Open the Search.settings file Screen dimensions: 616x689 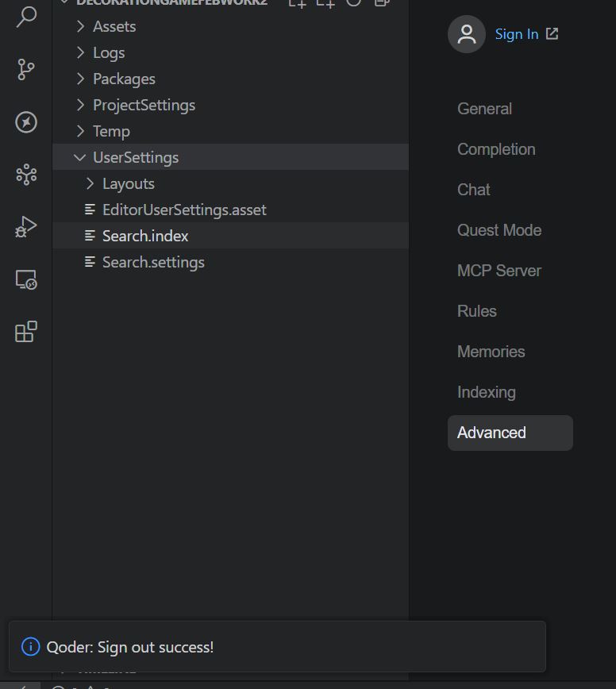tap(230, 262)
